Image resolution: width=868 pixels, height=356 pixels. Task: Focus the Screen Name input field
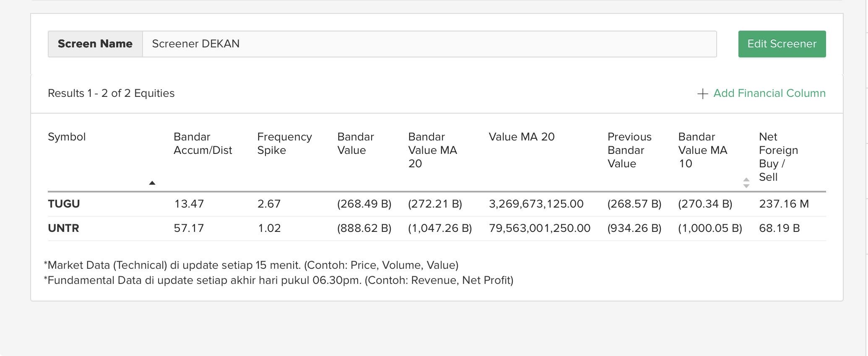[429, 44]
